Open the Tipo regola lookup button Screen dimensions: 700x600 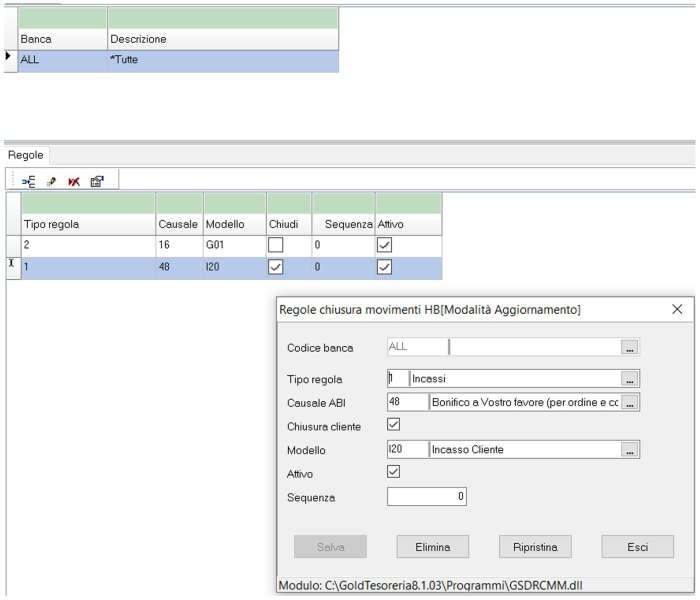(629, 380)
